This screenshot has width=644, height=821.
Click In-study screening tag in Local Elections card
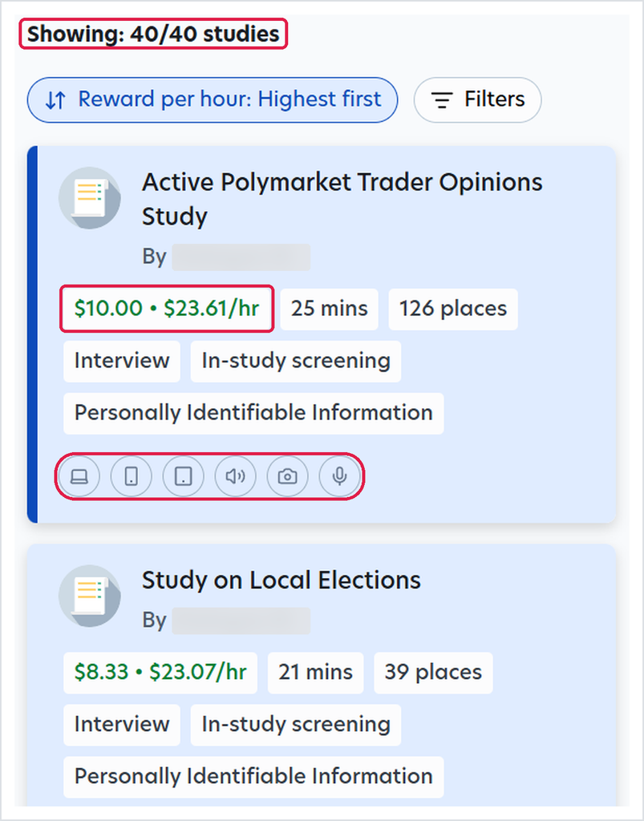coord(296,725)
